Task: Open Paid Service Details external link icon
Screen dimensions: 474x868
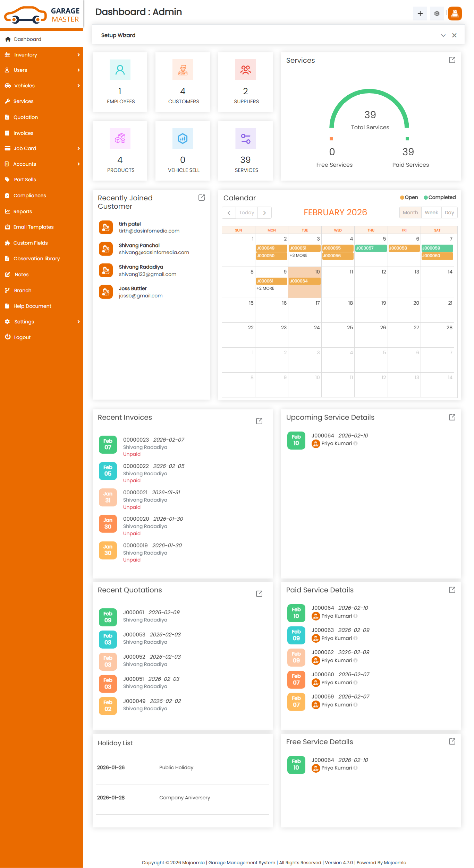Action: [x=452, y=590]
